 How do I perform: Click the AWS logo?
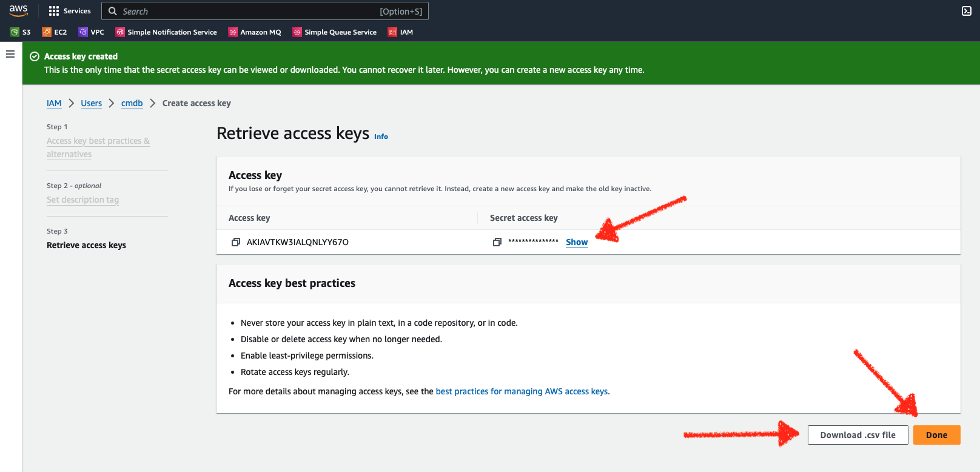pyautogui.click(x=19, y=10)
